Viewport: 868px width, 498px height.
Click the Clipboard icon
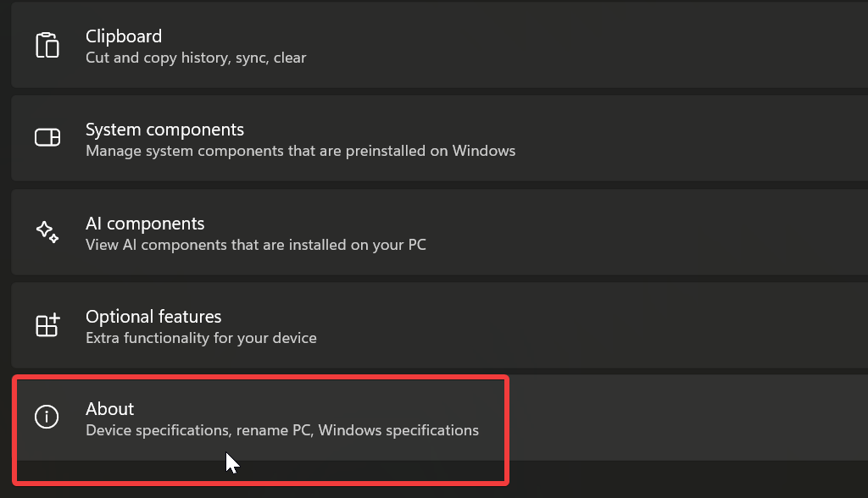click(48, 45)
